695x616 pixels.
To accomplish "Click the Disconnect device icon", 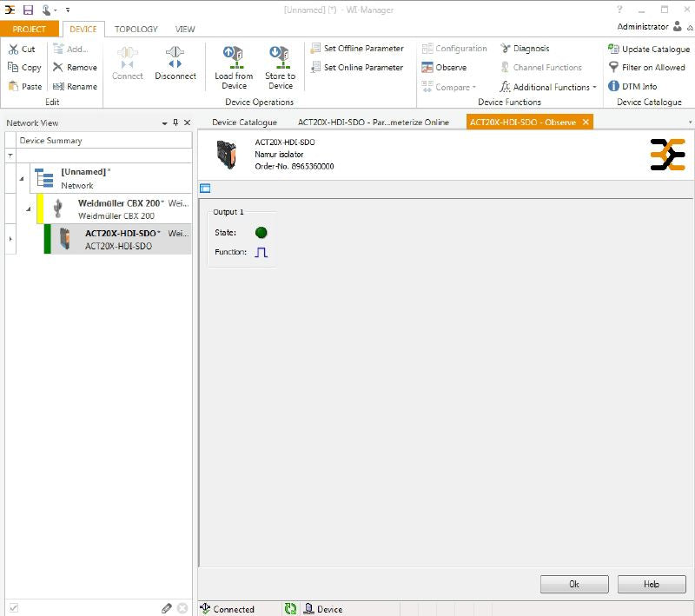I will [x=175, y=58].
